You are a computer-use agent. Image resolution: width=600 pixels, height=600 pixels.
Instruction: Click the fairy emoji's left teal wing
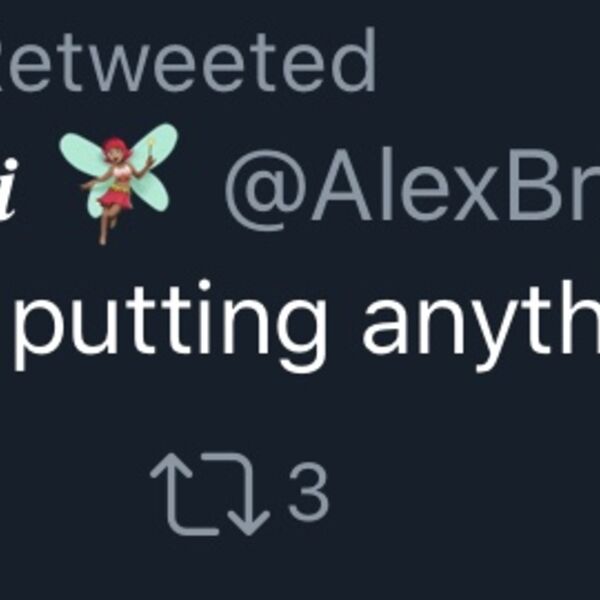point(80,158)
